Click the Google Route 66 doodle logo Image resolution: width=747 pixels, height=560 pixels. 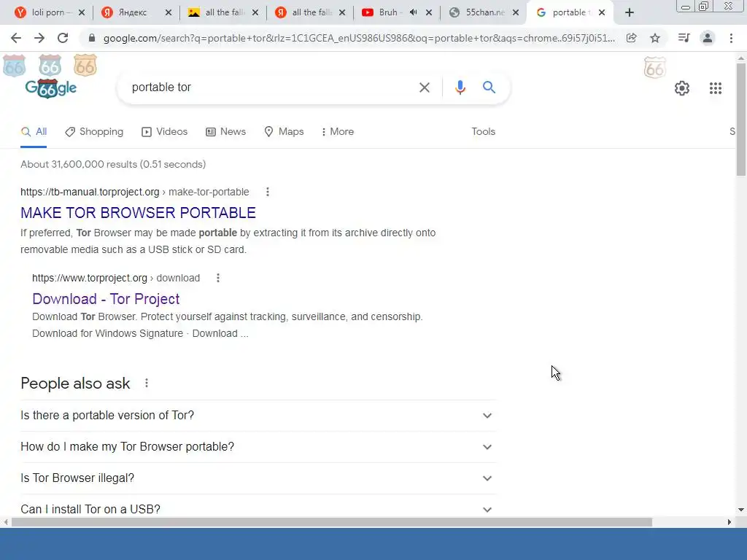pos(50,88)
